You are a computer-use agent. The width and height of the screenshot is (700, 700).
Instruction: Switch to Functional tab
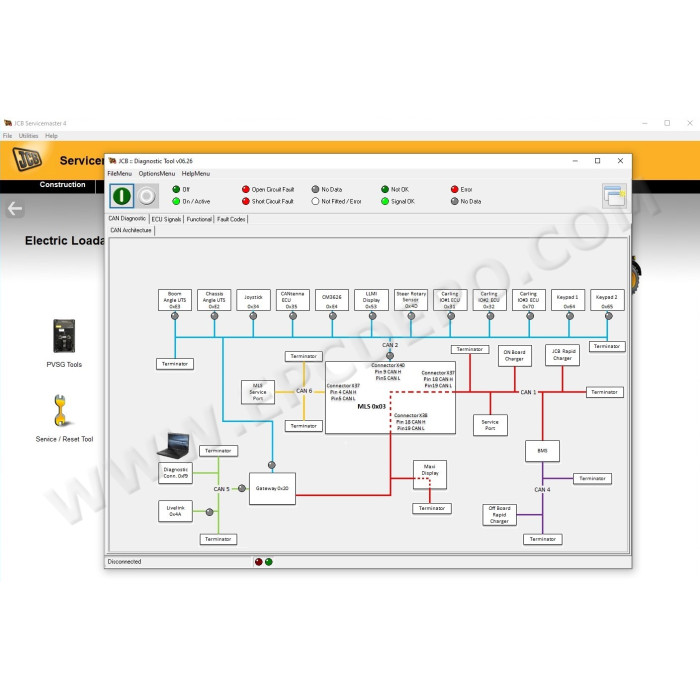point(199,219)
